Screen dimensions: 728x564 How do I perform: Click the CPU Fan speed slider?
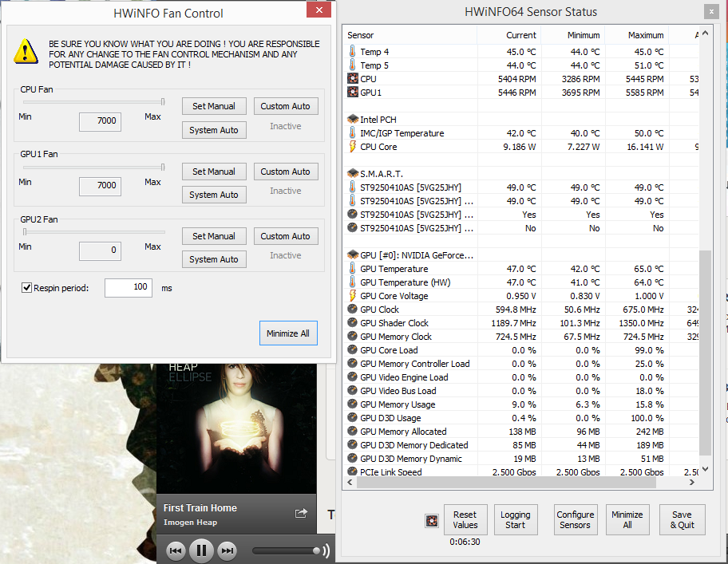coord(93,101)
